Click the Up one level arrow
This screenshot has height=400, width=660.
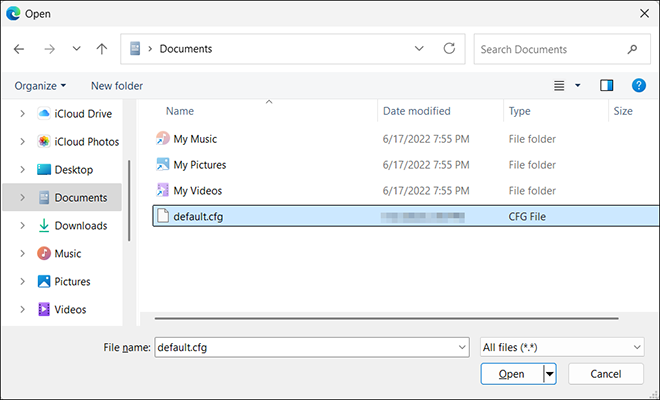click(101, 49)
